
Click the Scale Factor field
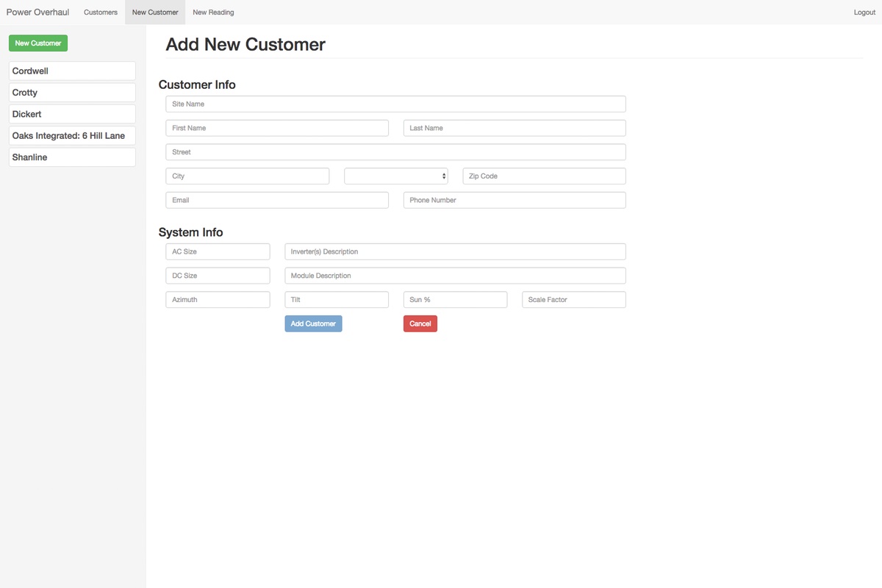pyautogui.click(x=573, y=300)
